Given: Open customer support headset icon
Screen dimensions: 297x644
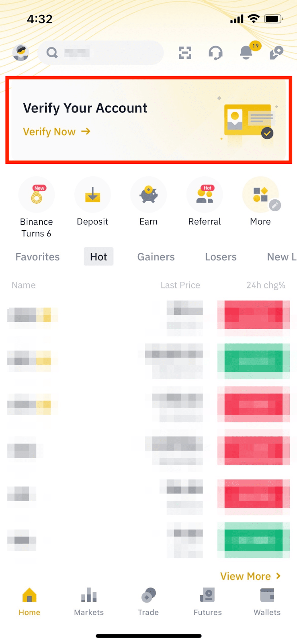Looking at the screenshot, I should tap(215, 53).
